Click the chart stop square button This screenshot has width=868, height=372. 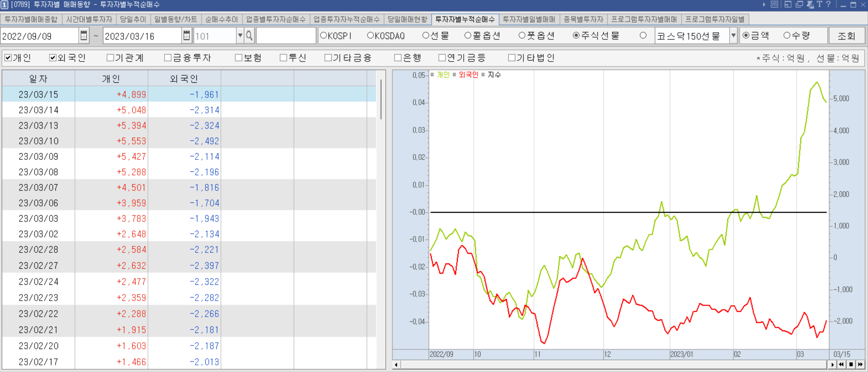click(851, 364)
